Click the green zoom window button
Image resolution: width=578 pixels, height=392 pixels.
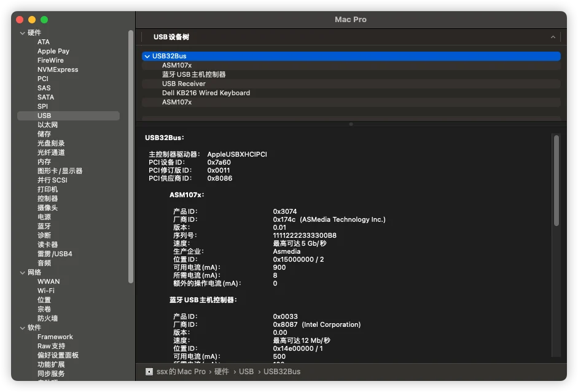(x=44, y=20)
